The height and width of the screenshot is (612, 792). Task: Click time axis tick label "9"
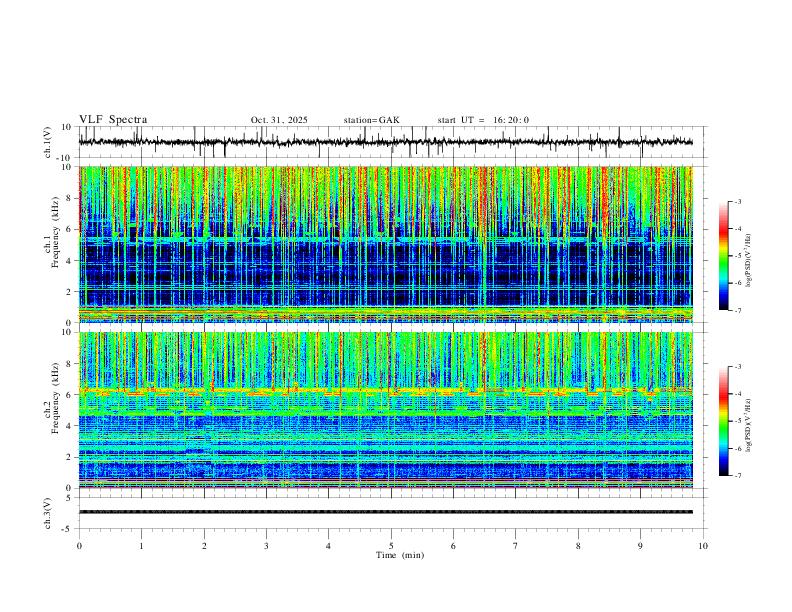pos(640,546)
